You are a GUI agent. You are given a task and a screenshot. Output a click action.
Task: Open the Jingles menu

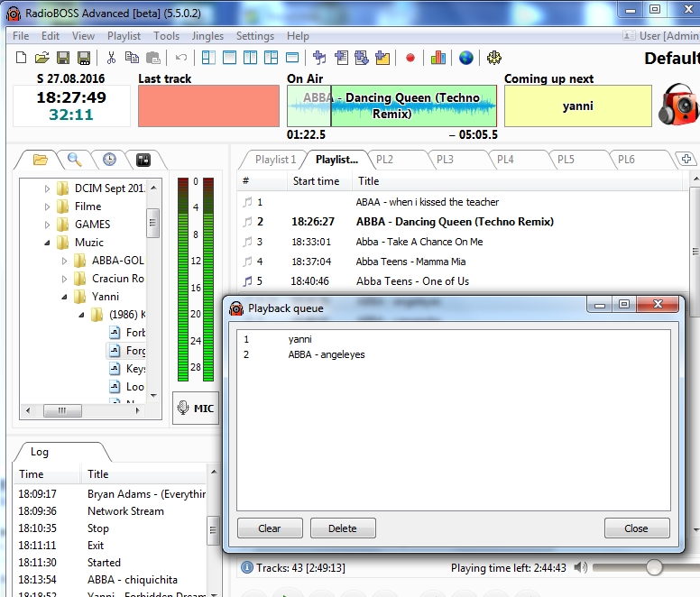(207, 36)
